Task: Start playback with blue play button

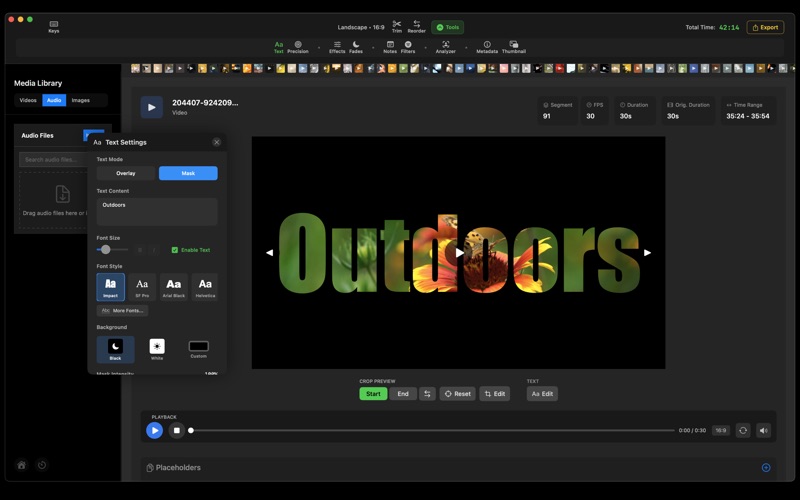Action: click(155, 430)
